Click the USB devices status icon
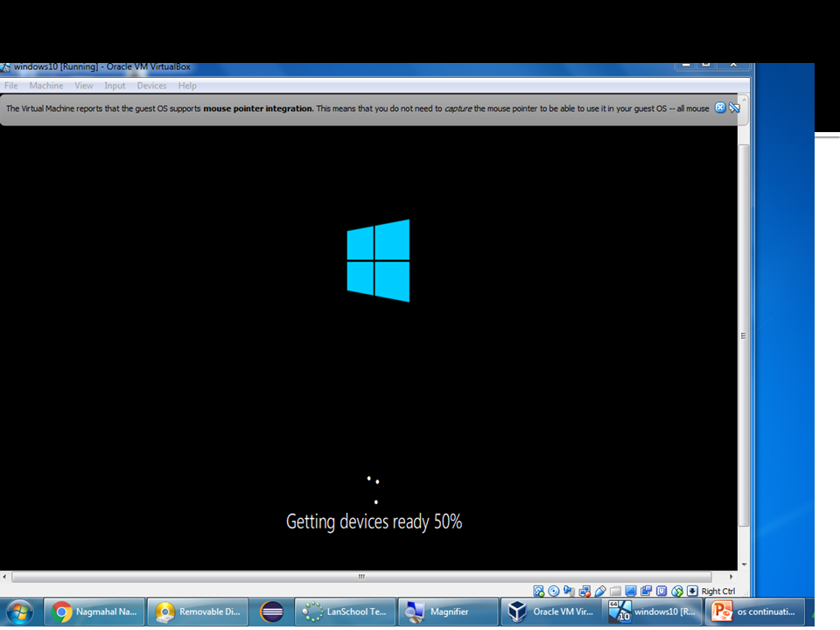 (599, 591)
